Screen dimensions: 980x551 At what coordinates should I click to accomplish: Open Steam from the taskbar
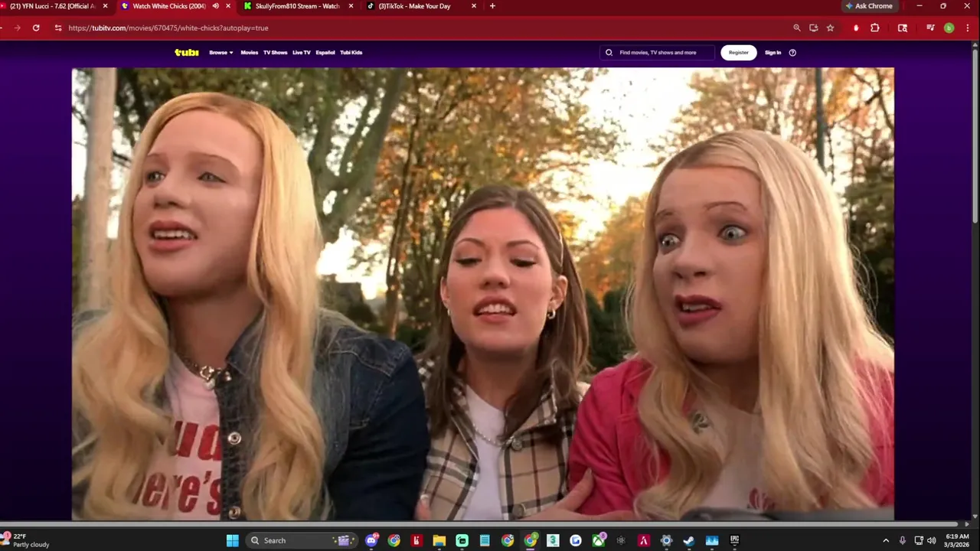point(689,540)
